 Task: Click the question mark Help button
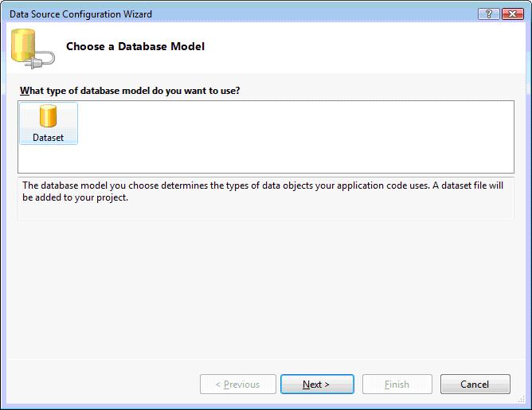coord(487,14)
